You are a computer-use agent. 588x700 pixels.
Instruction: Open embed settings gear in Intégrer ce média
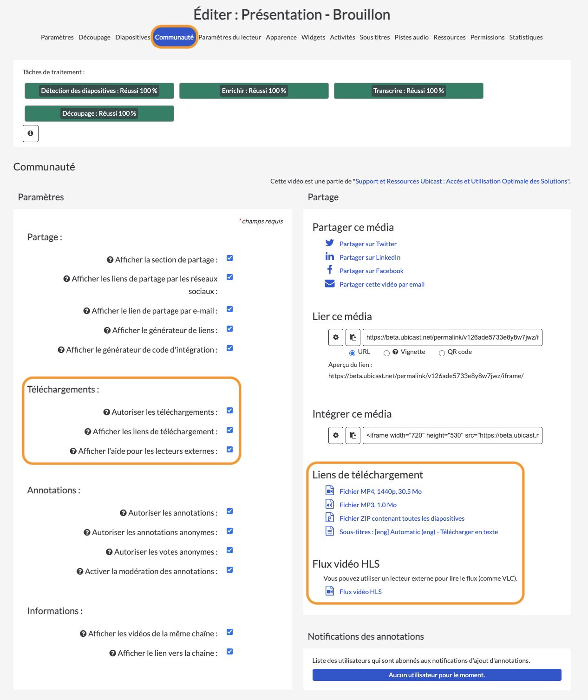pos(336,435)
